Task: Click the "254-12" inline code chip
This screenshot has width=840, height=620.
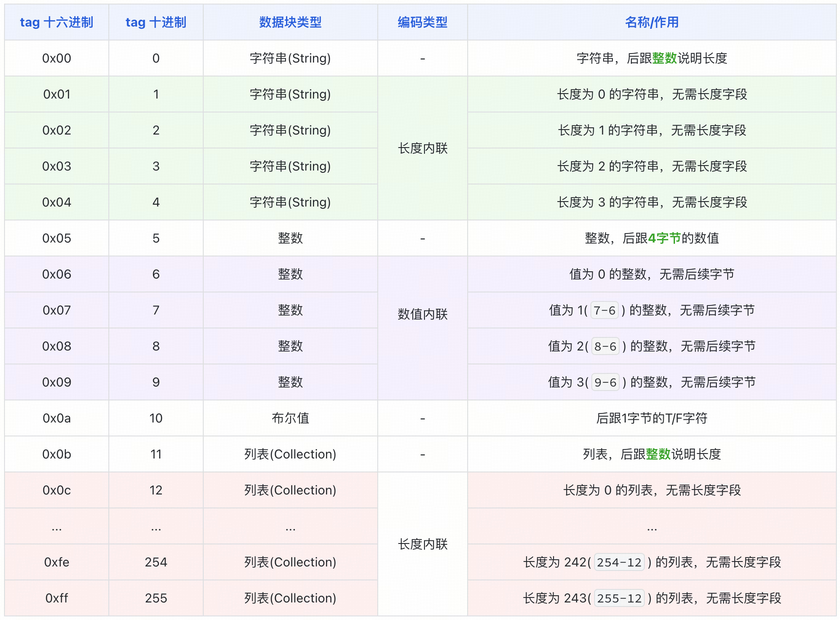Action: tap(619, 562)
